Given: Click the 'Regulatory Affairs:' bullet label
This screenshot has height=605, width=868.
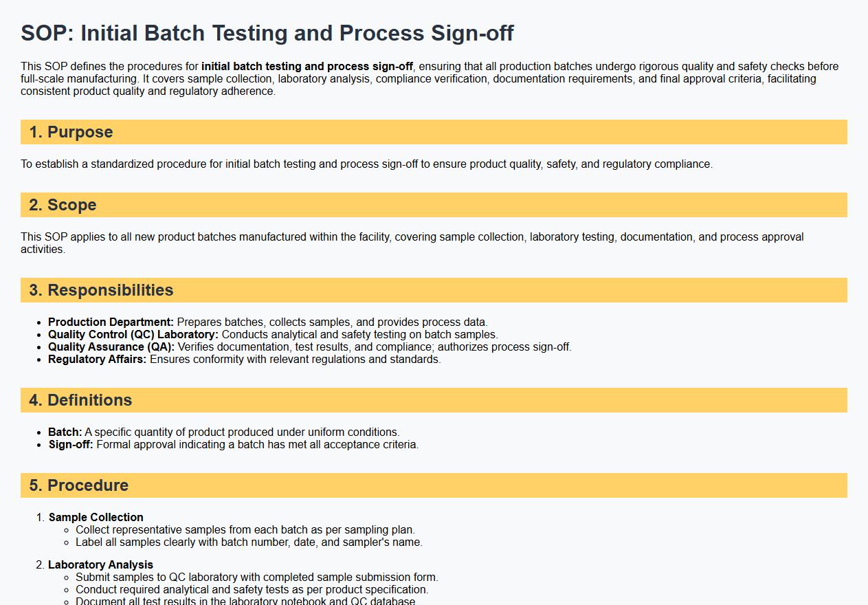Looking at the screenshot, I should [97, 359].
